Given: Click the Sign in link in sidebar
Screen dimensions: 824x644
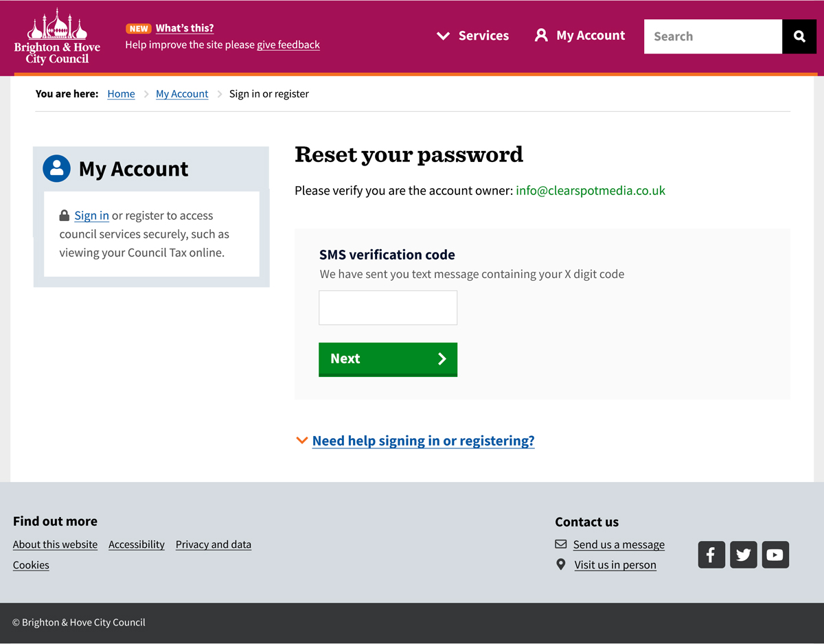Looking at the screenshot, I should [91, 216].
